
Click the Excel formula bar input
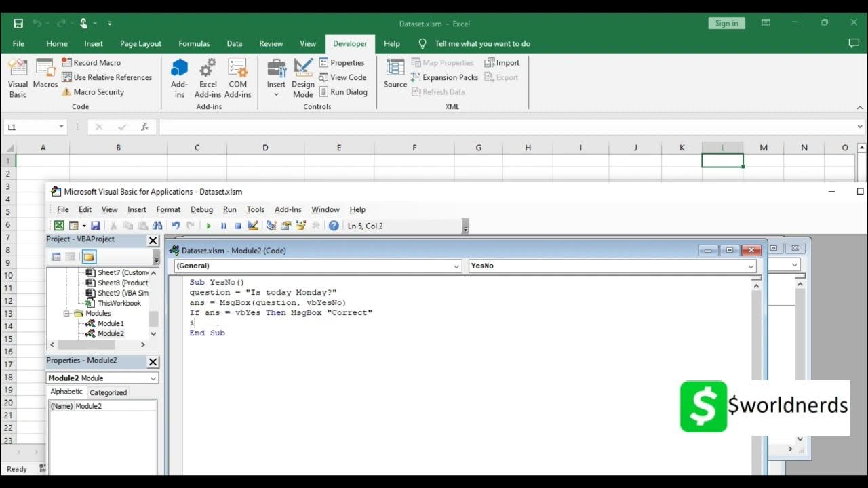507,127
